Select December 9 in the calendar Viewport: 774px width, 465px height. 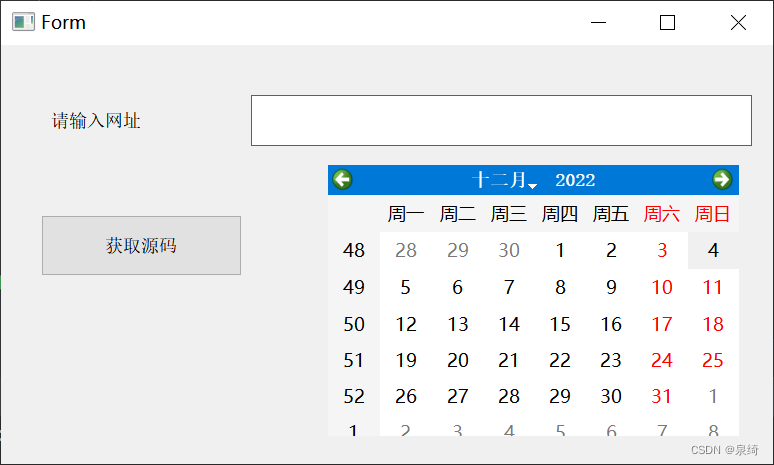pyautogui.click(x=611, y=287)
